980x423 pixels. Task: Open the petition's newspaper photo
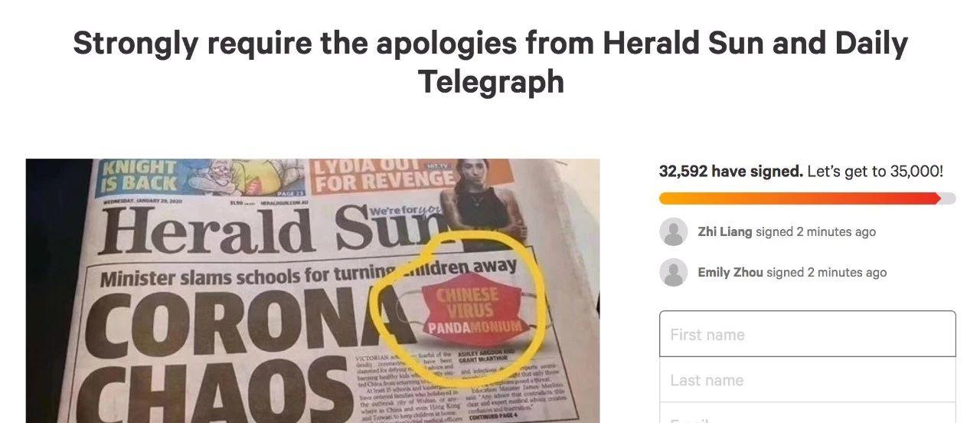[313, 291]
